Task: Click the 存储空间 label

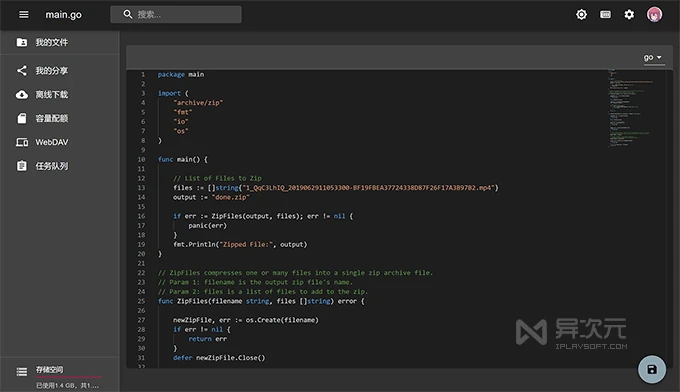Action: tap(49, 369)
